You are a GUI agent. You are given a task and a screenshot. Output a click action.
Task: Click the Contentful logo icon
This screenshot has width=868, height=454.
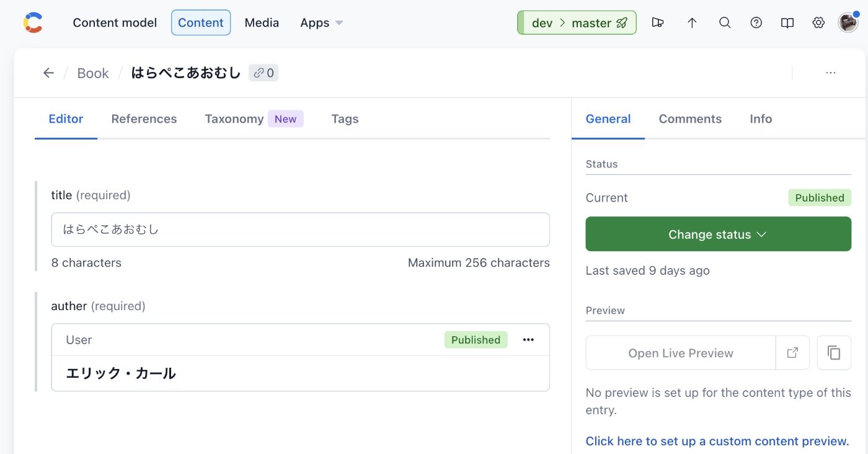click(x=33, y=23)
